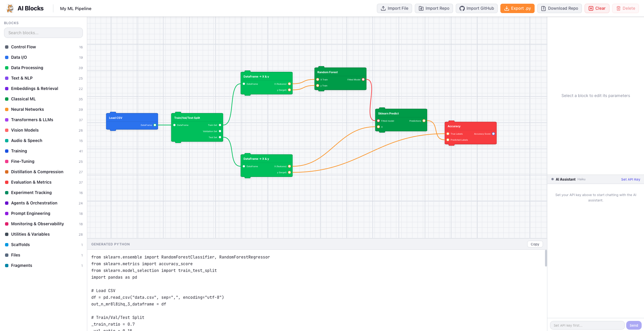Click the Test Set output port
Image resolution: width=644 pixels, height=331 pixels.
[x=220, y=137]
